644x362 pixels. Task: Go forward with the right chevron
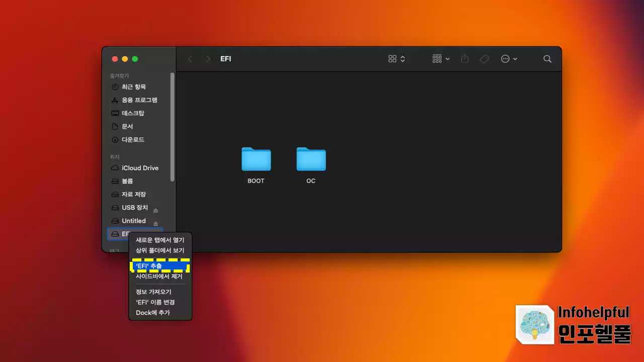coord(208,59)
